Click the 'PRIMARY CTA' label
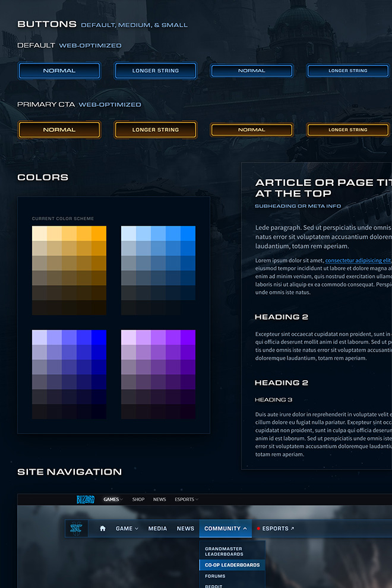Screen dimensions: 392x588 point(46,105)
